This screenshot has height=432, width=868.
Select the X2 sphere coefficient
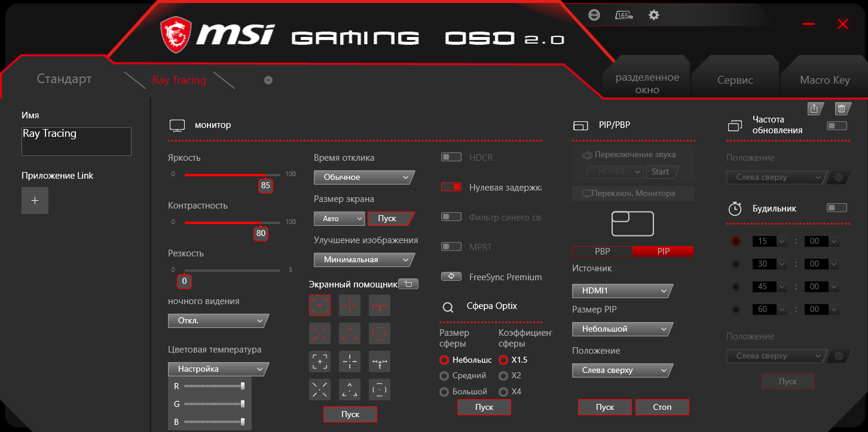coord(503,376)
